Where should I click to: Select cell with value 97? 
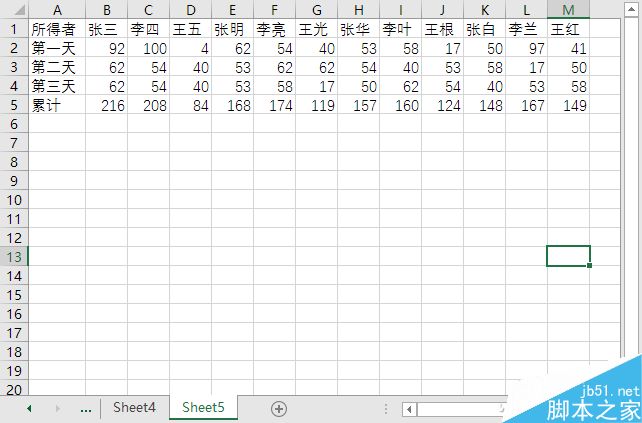[x=527, y=48]
